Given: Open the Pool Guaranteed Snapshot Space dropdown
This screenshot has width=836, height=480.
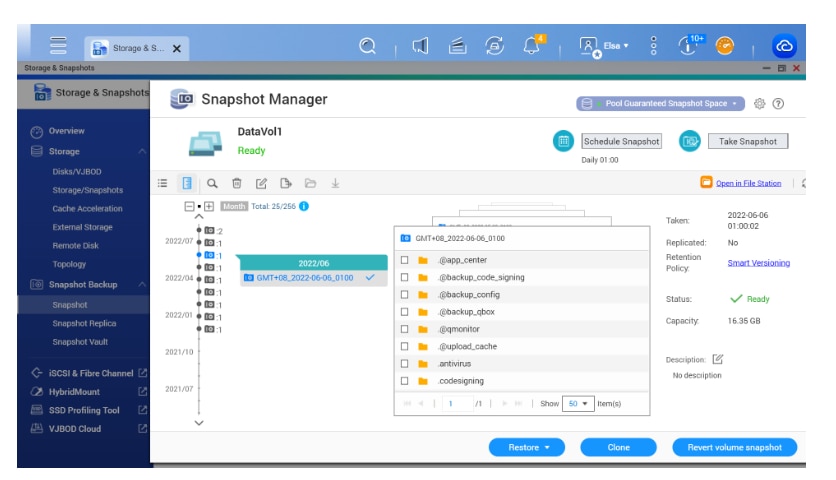Looking at the screenshot, I should pyautogui.click(x=660, y=103).
